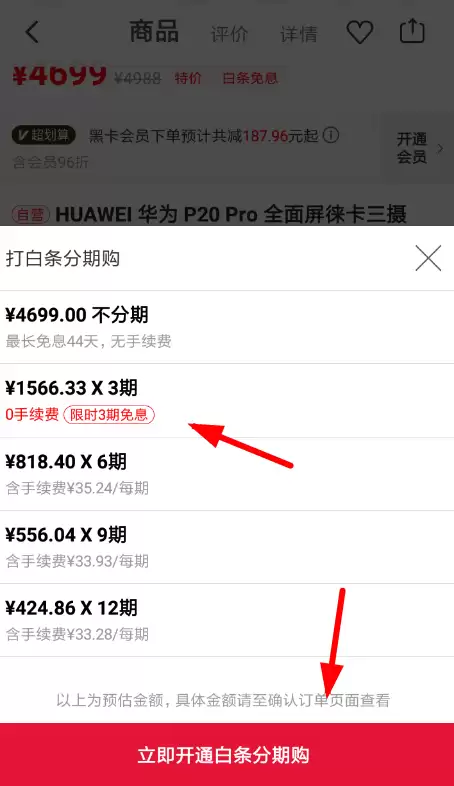Choose the ¥556.04 X 9期 installment
454x786 pixels.
click(x=227, y=547)
